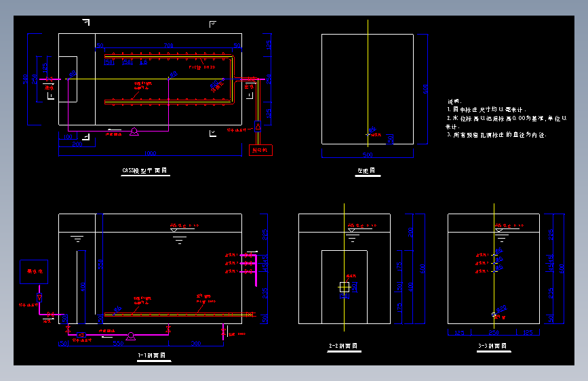Pick the horizontal 550 dimension in 1-1 section
This screenshot has height=381, width=588.
coord(118,343)
